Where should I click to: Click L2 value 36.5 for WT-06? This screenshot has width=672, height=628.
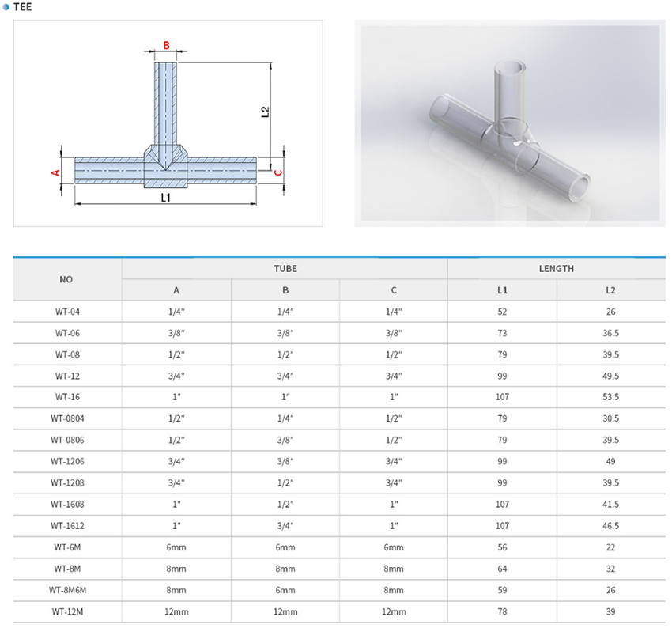(610, 333)
